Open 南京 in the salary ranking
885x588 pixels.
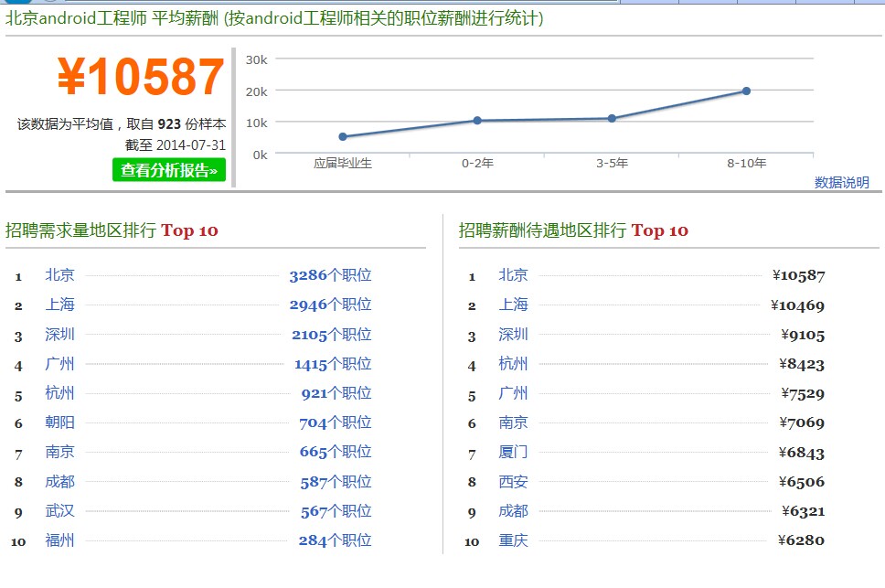tap(513, 422)
